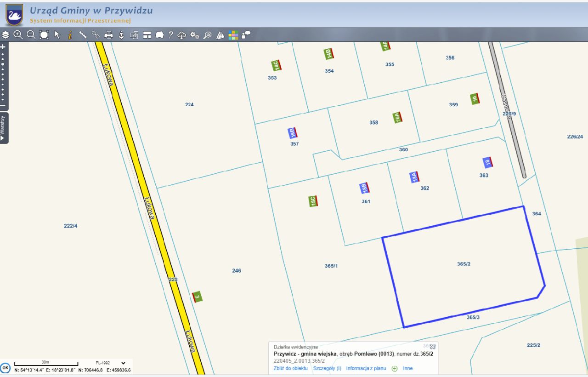The width and height of the screenshot is (588, 377).
Task: Click the round OK button bottom left
Action: point(5,368)
